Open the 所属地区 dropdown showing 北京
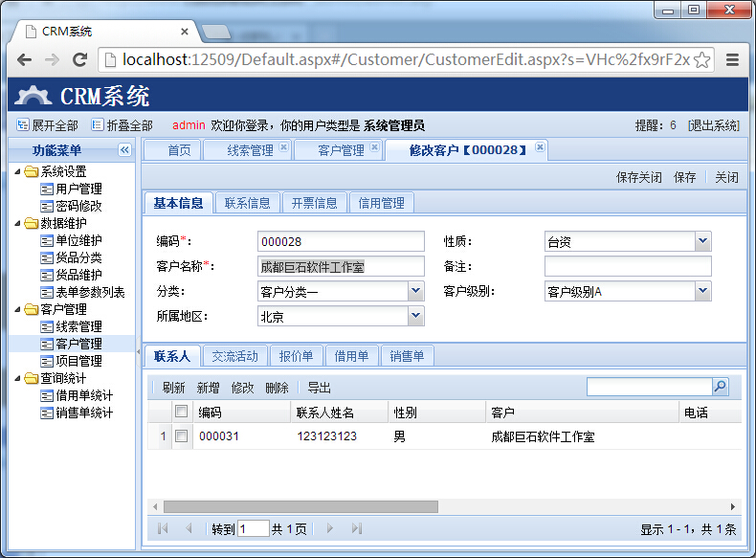Screen dimensions: 756x558 [x=415, y=316]
